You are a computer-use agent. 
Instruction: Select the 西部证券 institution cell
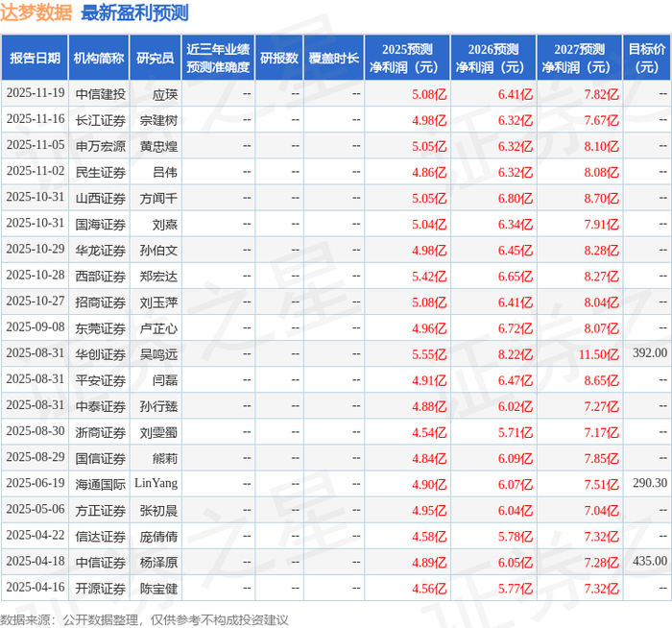pyautogui.click(x=100, y=277)
